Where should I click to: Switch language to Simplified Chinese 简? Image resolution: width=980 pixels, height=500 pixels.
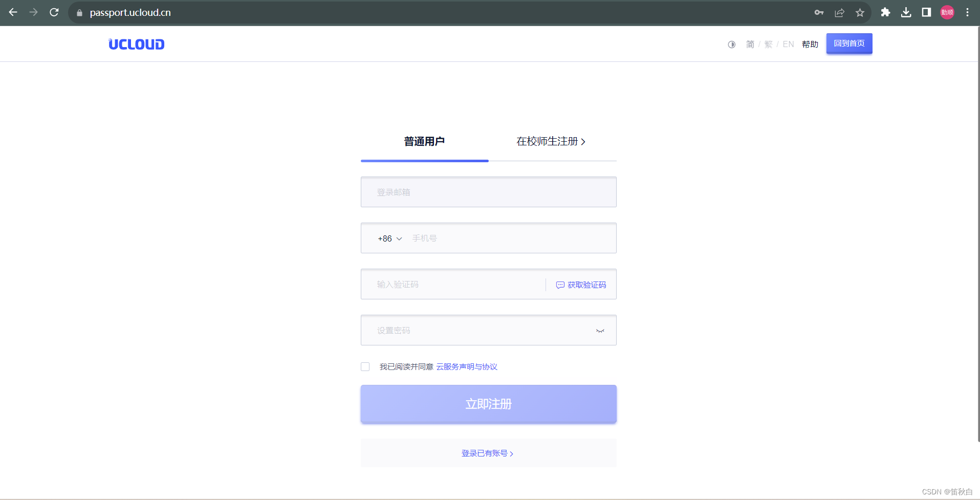pyautogui.click(x=750, y=45)
